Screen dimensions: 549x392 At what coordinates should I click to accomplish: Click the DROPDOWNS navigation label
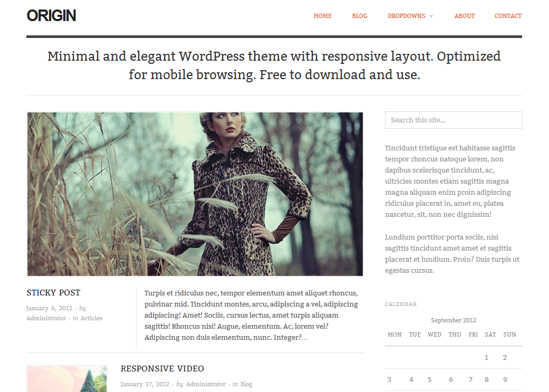(x=407, y=16)
